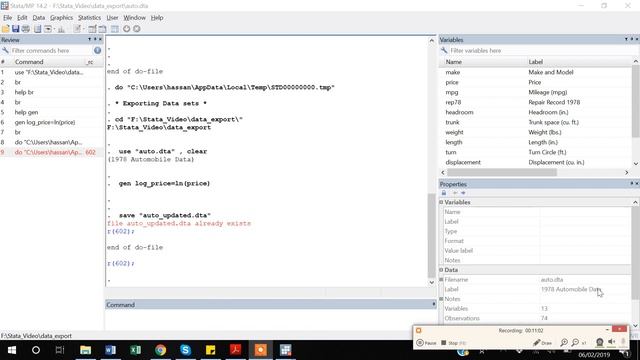Open the Window menu

click(x=134, y=18)
